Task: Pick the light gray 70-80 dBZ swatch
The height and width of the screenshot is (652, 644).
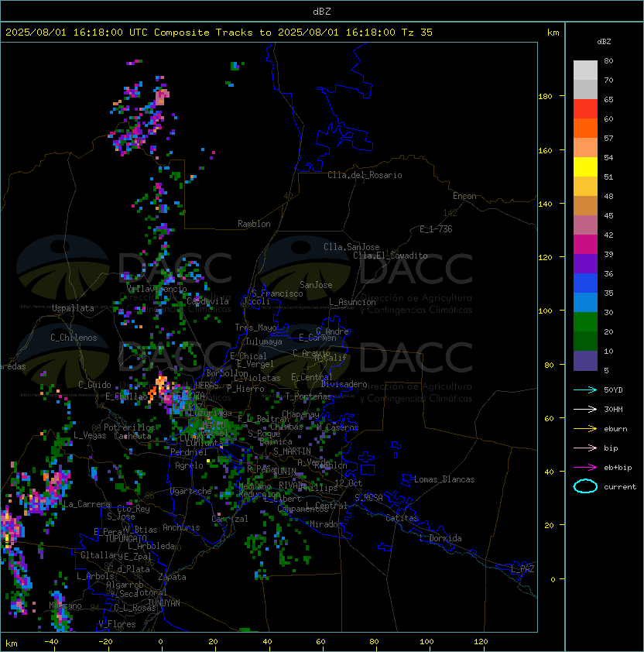Action: point(585,70)
